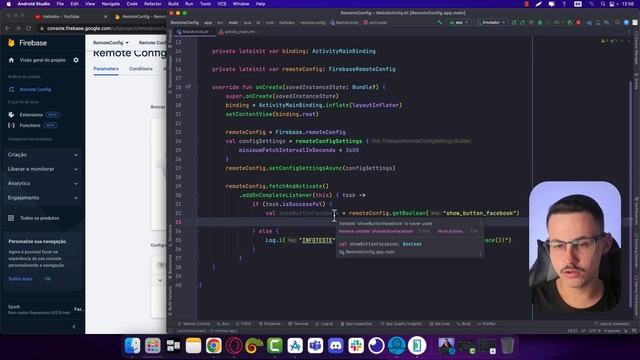
Task: Close the YouTube browser tab
Action: pos(105,17)
